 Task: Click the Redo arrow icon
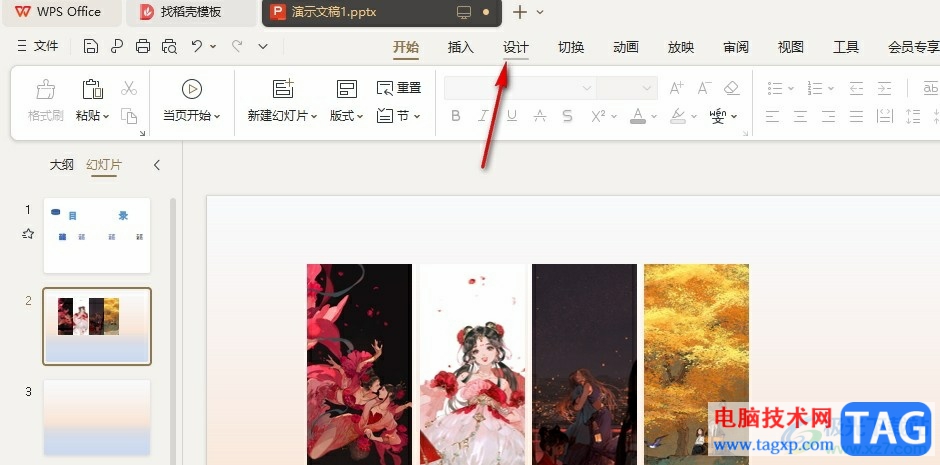point(237,46)
